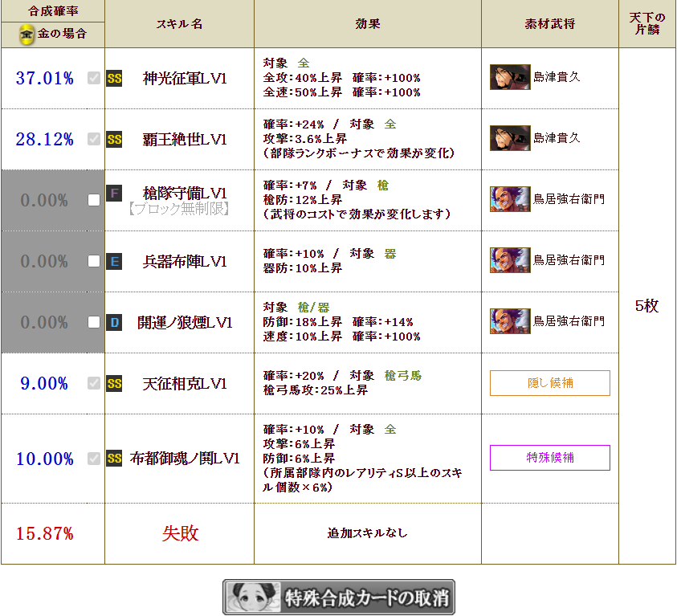The width and height of the screenshot is (677, 616).
Task: Click 0.00% in the 兵器布陣 row
Action: 44,262
